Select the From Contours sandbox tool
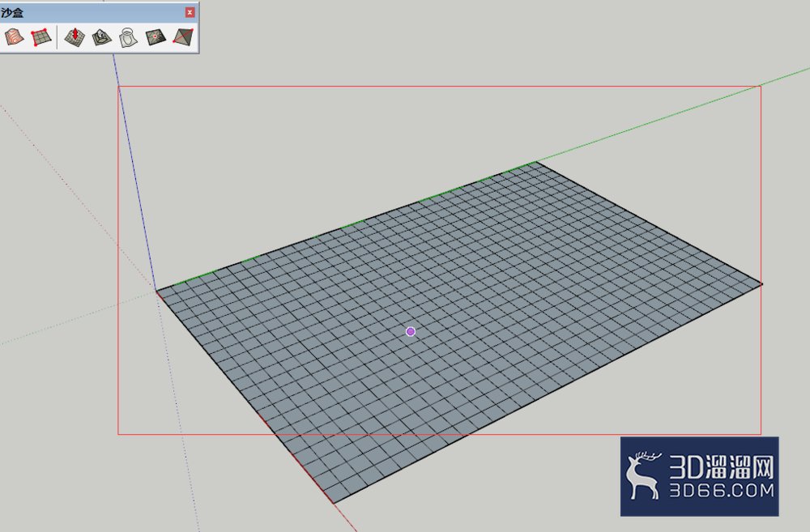The height and width of the screenshot is (532, 810). point(14,37)
